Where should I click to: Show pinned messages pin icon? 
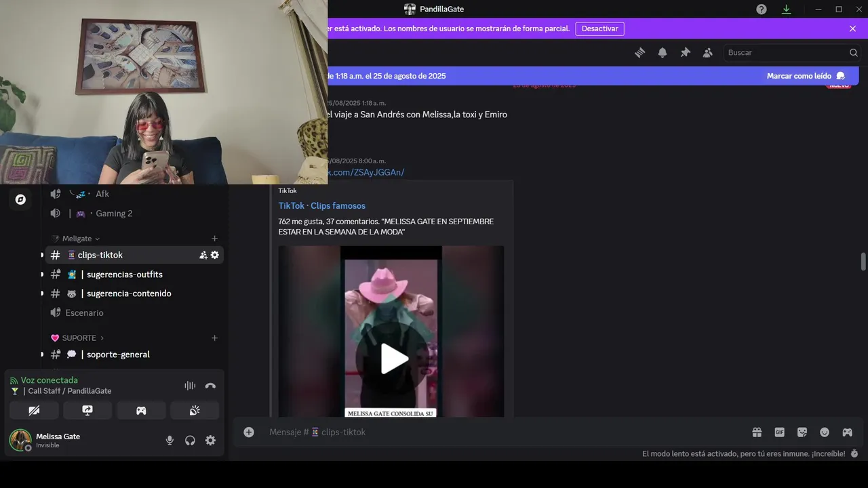(x=685, y=53)
